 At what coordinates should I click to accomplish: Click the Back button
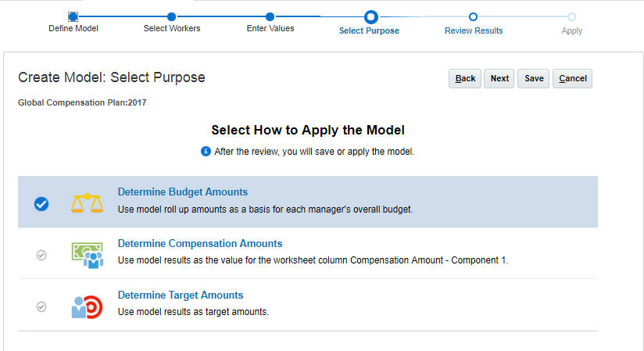pyautogui.click(x=465, y=78)
